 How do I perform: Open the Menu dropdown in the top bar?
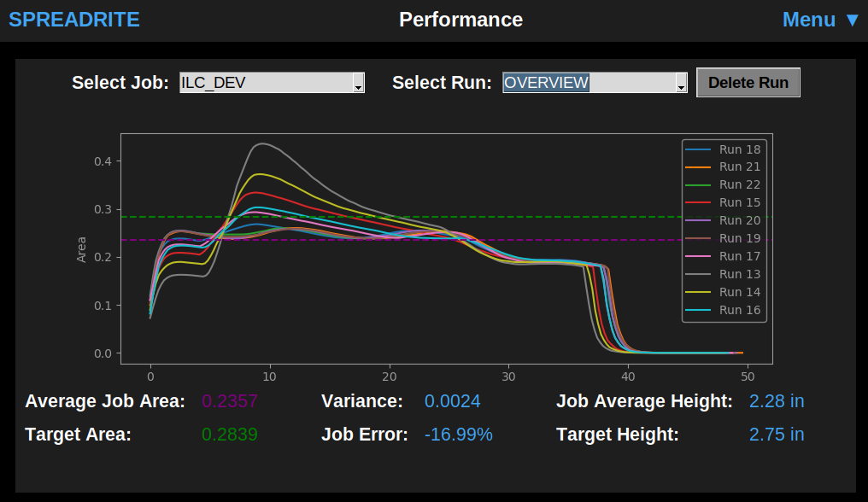click(810, 20)
